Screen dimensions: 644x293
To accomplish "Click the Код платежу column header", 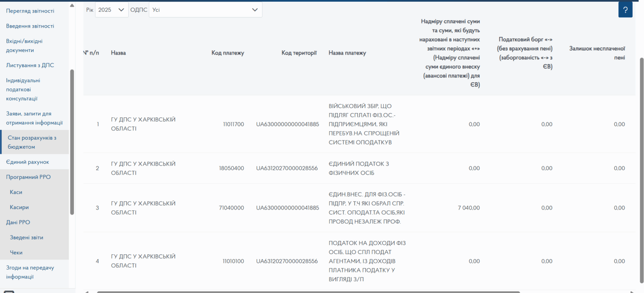I will (227, 53).
